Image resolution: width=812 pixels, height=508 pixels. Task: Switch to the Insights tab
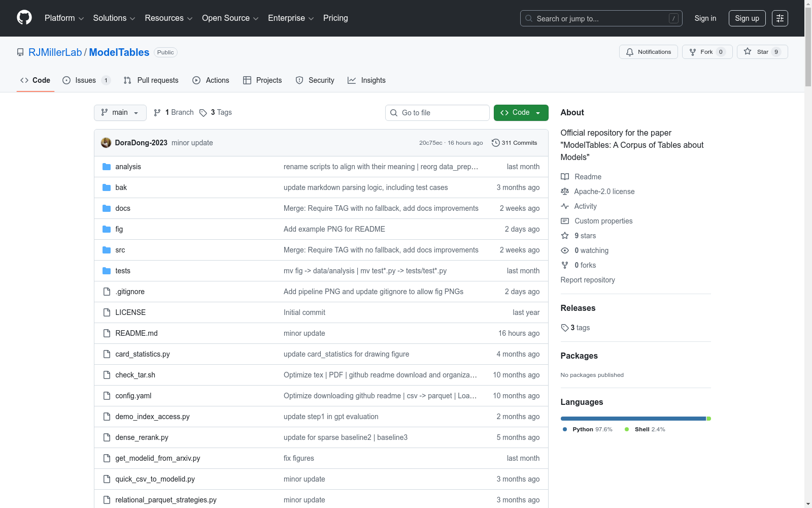click(366, 80)
